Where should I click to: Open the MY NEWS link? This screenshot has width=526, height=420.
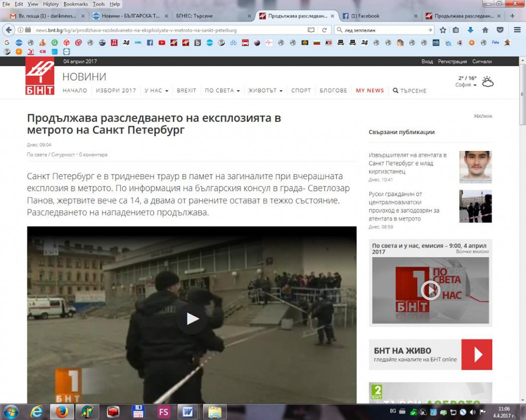[370, 90]
